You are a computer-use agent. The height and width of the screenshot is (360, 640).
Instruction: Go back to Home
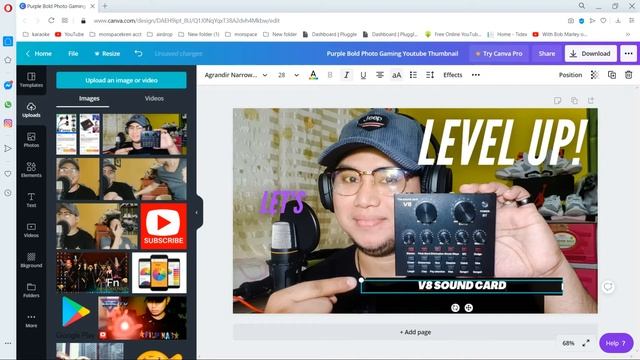click(x=39, y=53)
